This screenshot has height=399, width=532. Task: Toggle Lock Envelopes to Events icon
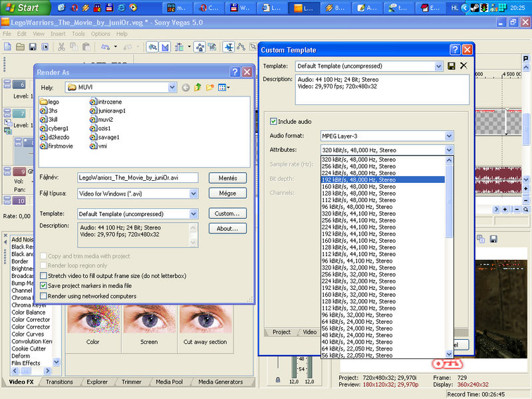point(200,47)
